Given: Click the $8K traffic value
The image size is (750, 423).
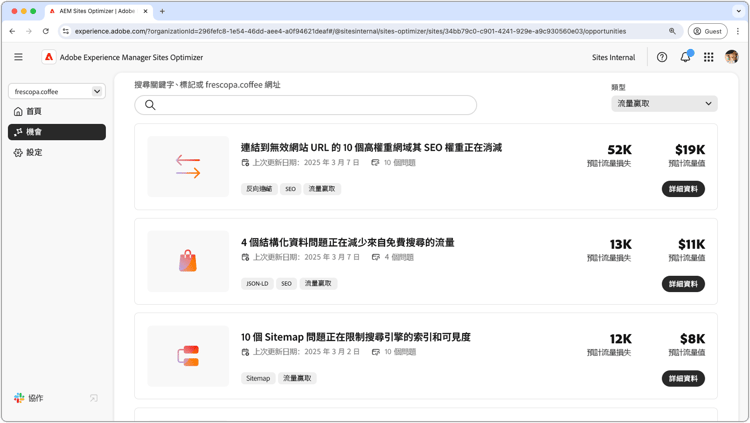Looking at the screenshot, I should 693,339.
